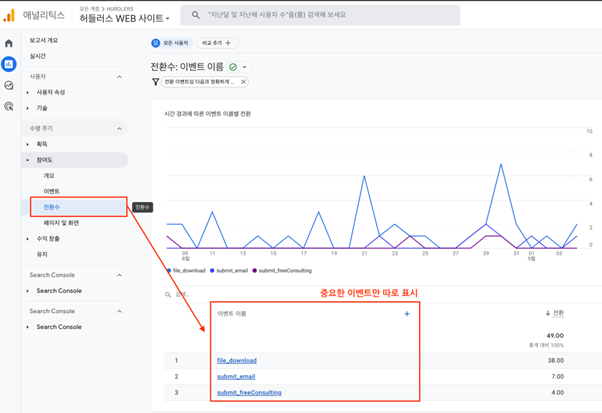This screenshot has width=602, height=413.
Task: Click the search magnifier icon in top bar
Action: pyautogui.click(x=195, y=15)
